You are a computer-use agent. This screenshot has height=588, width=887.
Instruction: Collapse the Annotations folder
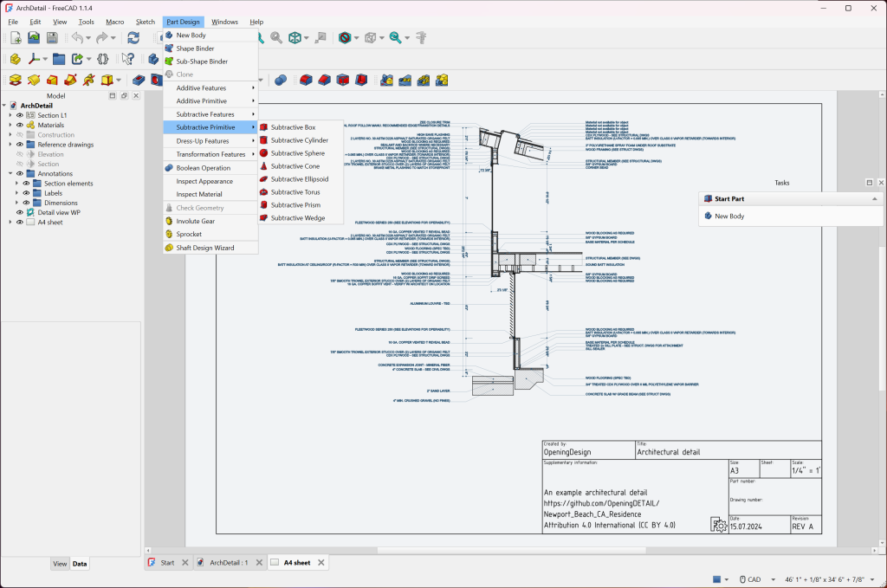pos(10,173)
